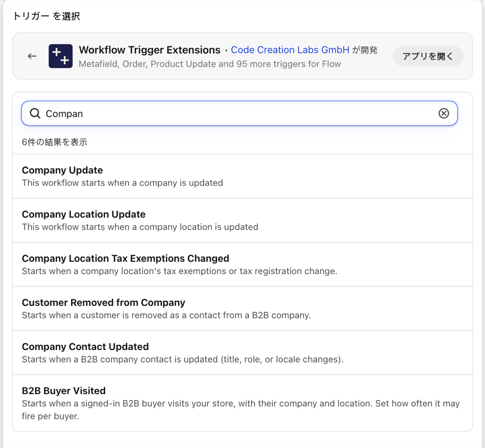Click the Workflow Trigger Extensions title

(x=150, y=50)
